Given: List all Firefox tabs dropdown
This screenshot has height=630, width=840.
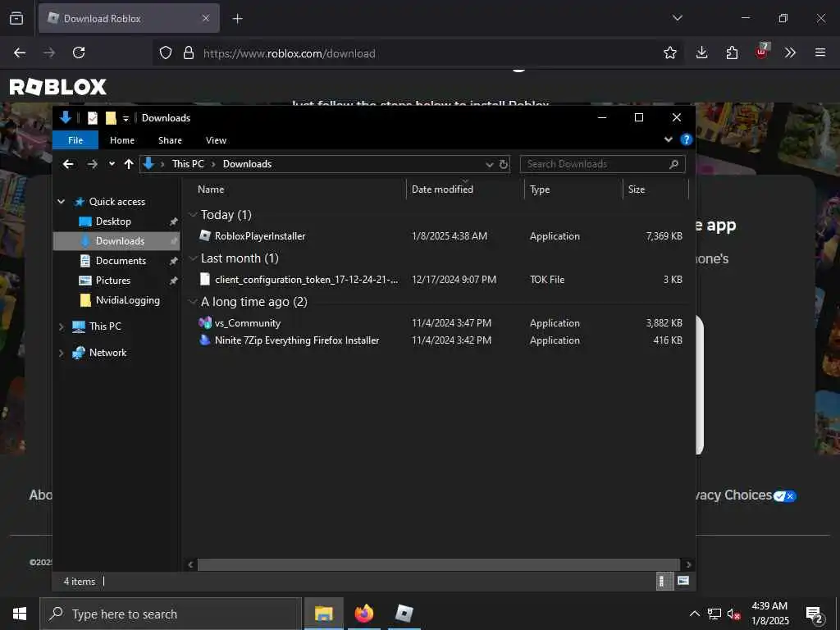Looking at the screenshot, I should 677,18.
